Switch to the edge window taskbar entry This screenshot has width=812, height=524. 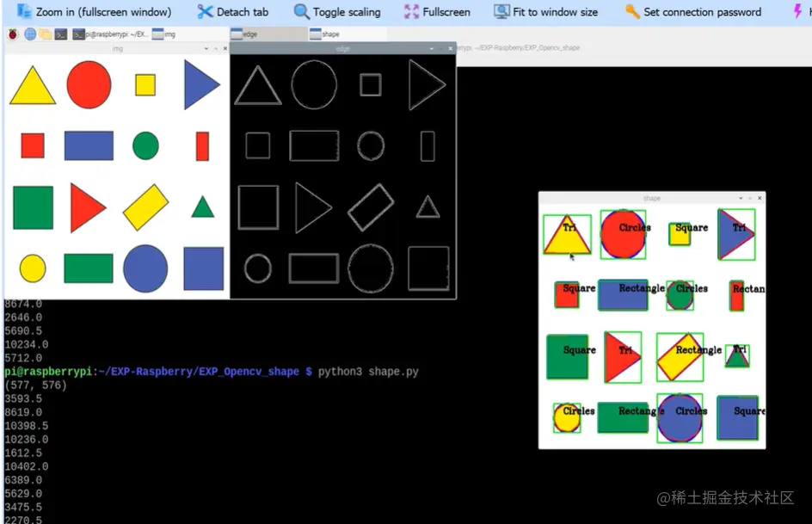click(268, 34)
